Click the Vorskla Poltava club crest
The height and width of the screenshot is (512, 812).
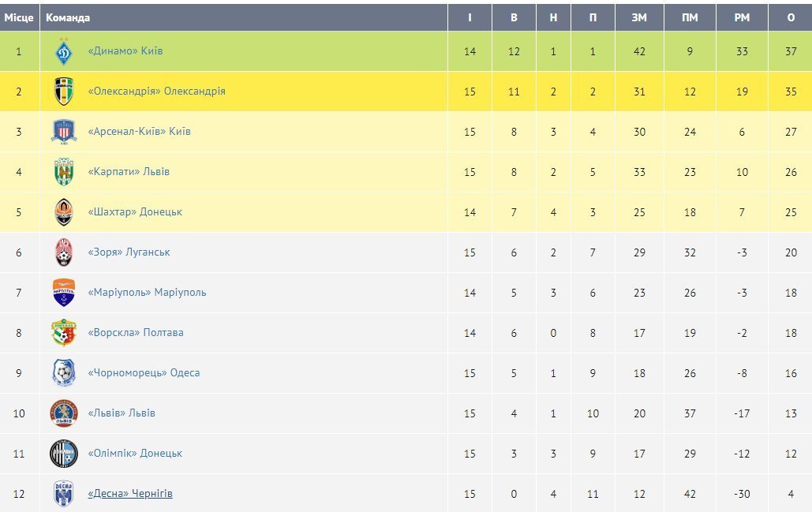click(x=64, y=333)
